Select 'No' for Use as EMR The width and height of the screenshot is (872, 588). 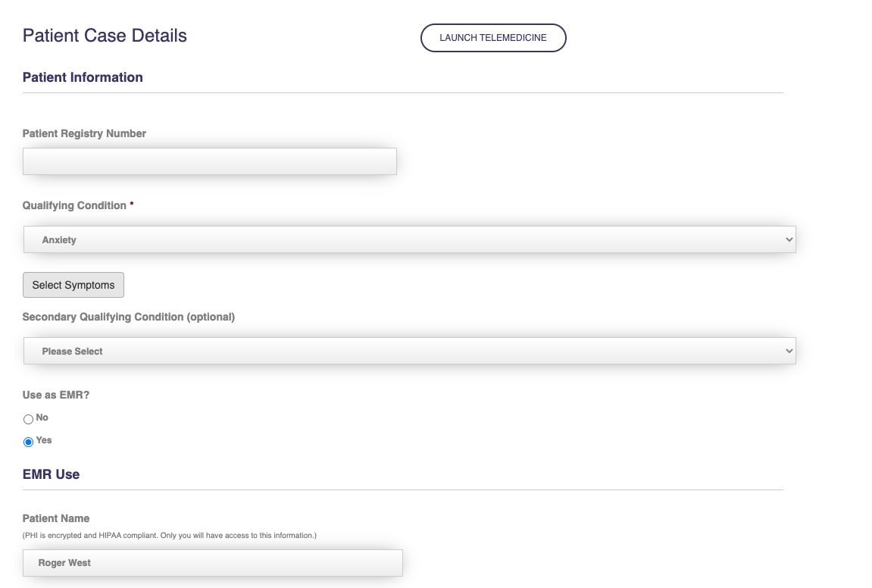(29, 419)
